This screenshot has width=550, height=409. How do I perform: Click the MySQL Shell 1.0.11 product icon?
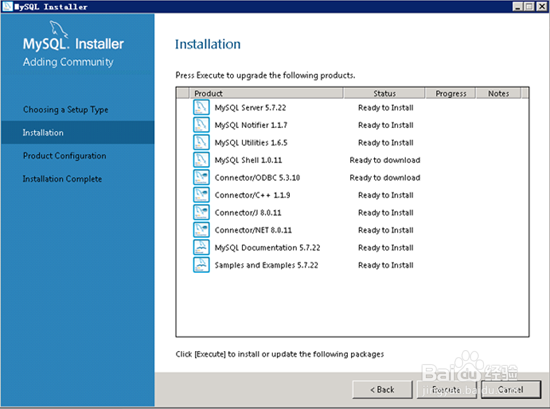tap(201, 160)
